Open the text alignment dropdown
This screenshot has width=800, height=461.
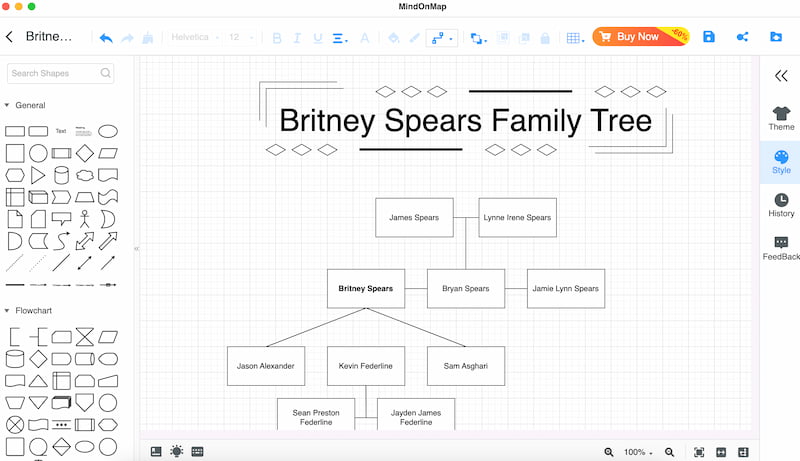[x=339, y=38]
